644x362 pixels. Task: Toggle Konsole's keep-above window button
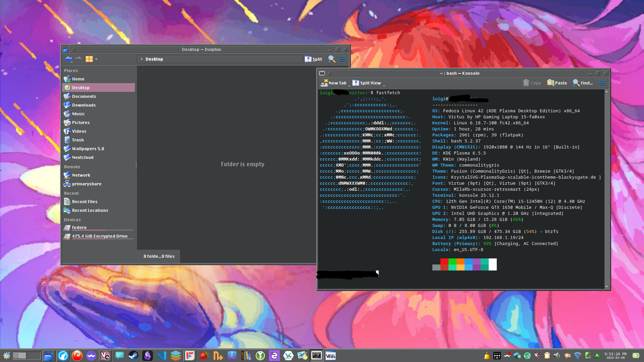(x=329, y=73)
